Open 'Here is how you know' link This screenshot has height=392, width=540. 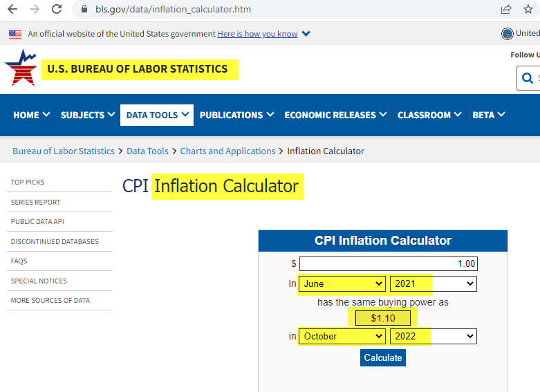click(x=257, y=34)
